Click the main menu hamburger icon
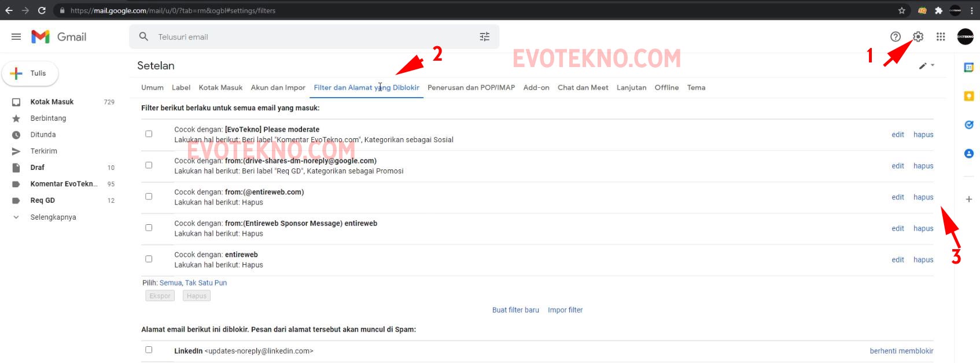Screen dimensions: 980x363 pos(16,36)
